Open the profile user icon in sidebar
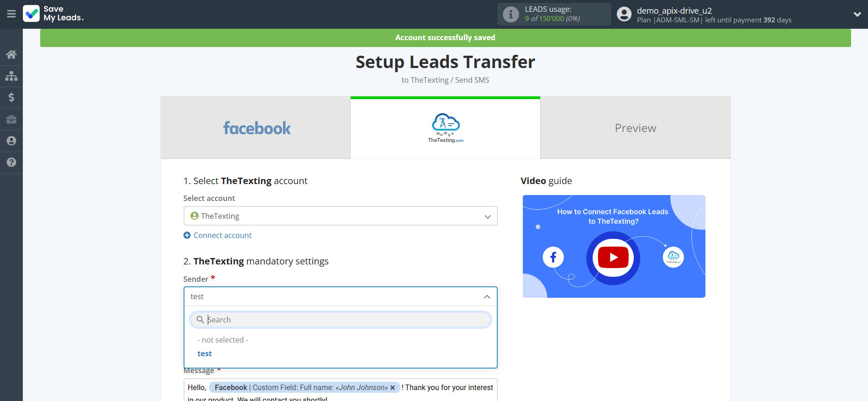Screen dimensions: 868x401 tap(11, 141)
